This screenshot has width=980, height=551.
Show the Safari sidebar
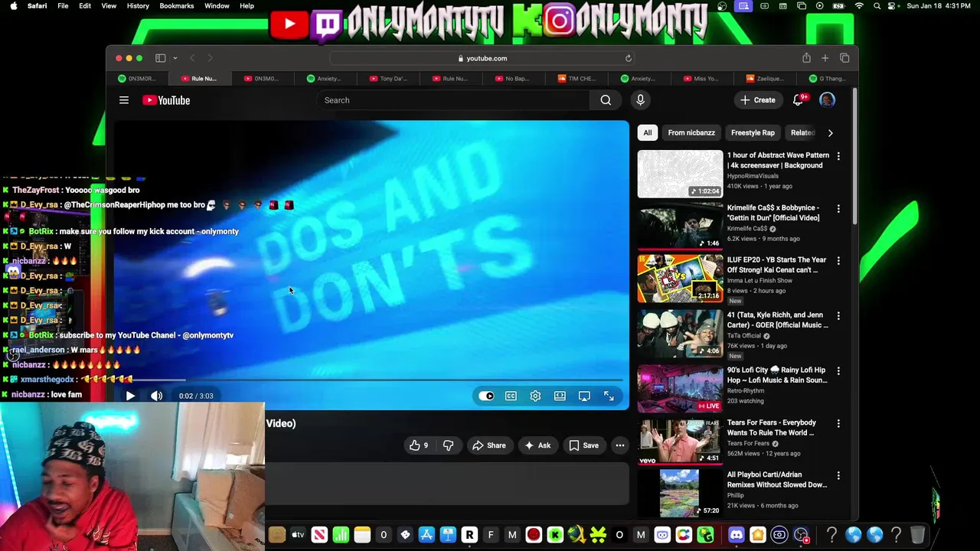click(160, 58)
